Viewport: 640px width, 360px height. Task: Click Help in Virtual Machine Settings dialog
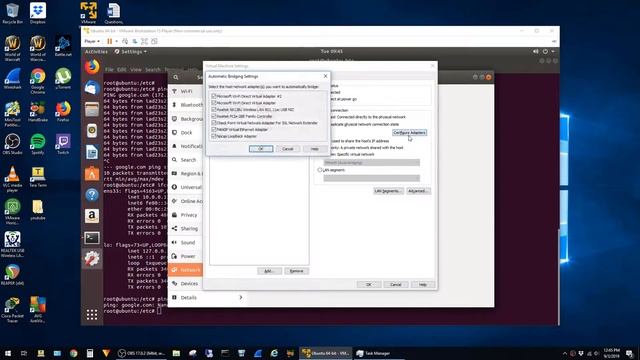click(423, 284)
